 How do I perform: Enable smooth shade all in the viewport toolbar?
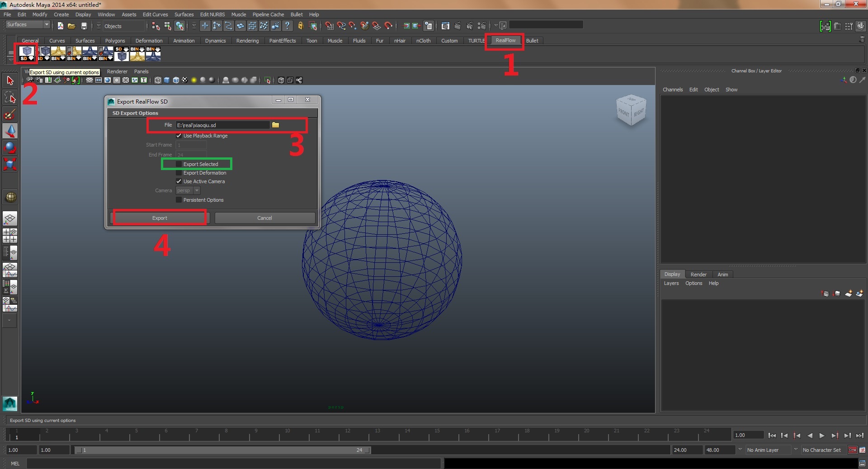166,80
